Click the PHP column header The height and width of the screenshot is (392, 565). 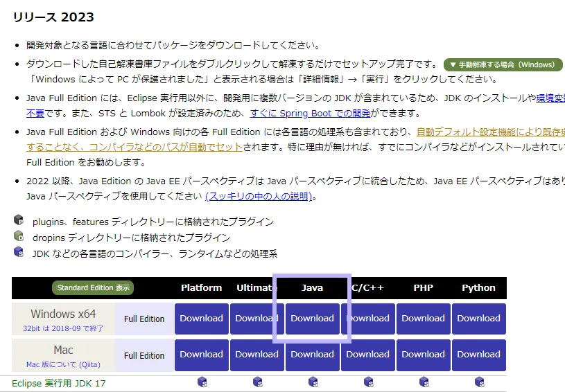point(424,287)
